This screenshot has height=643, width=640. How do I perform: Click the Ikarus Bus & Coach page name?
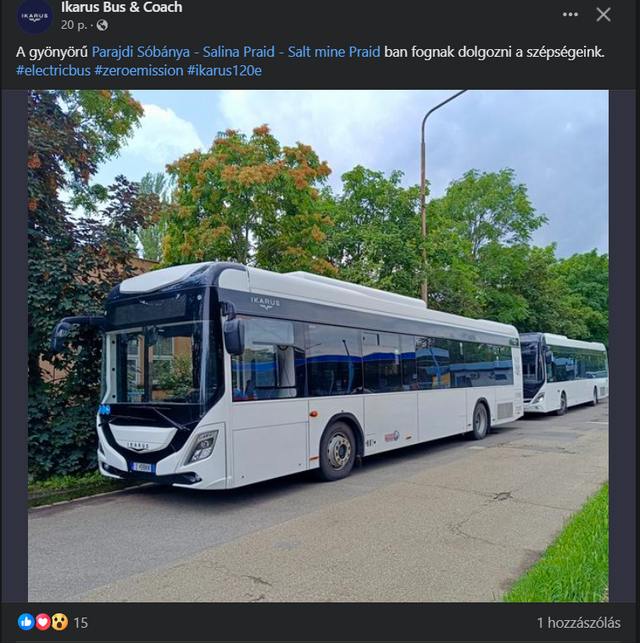pyautogui.click(x=121, y=7)
